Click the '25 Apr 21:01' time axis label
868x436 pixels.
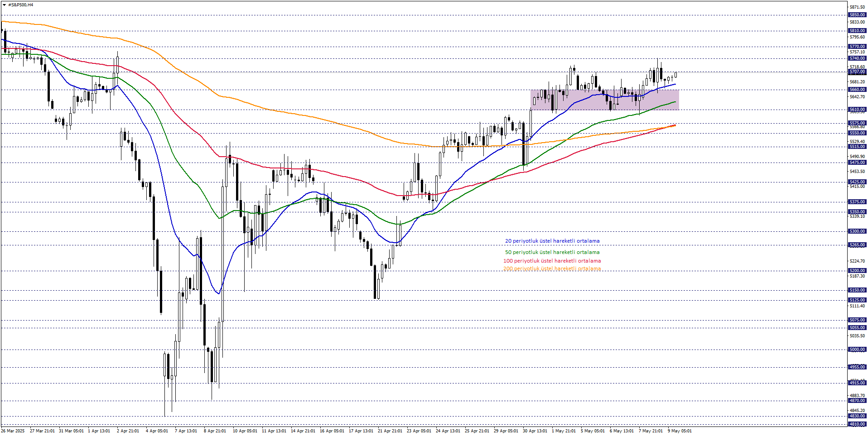(477, 431)
